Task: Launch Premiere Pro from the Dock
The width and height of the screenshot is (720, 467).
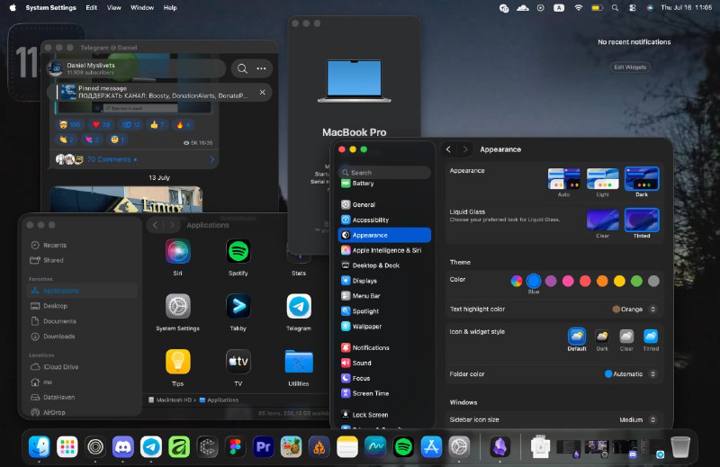Action: point(263,446)
